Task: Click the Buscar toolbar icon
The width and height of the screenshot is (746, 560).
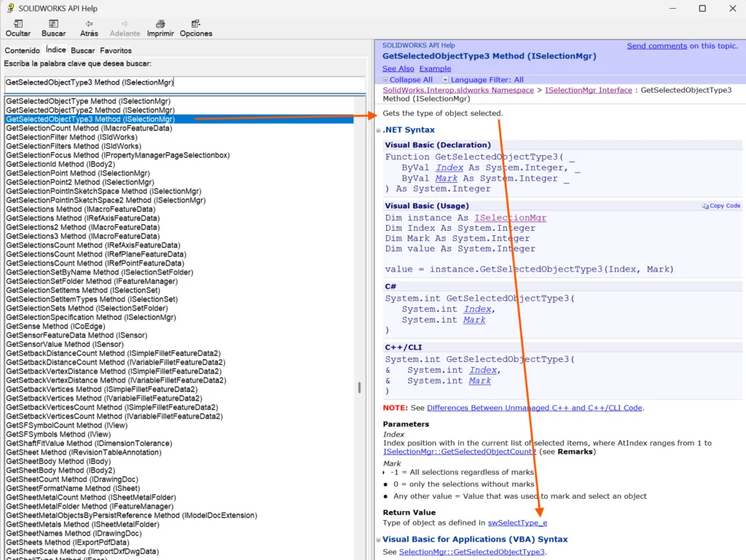Action: 53,24
